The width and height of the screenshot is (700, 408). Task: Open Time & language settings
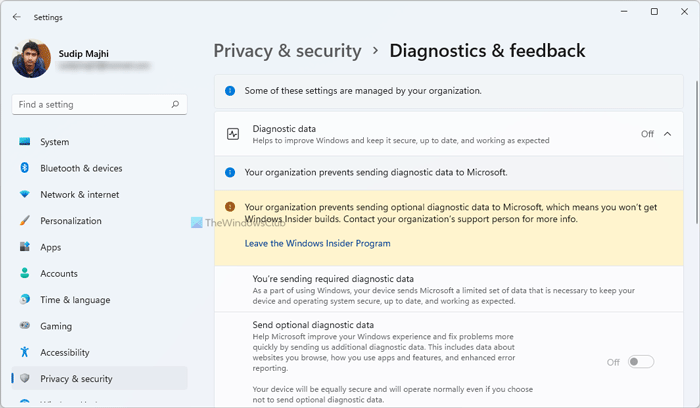pyautogui.click(x=99, y=300)
